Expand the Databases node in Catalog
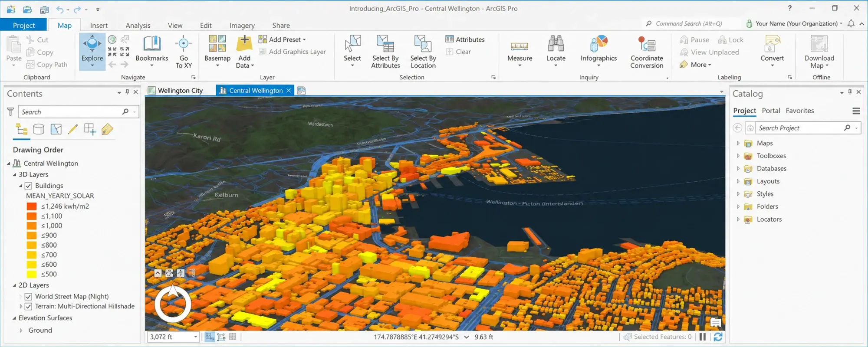868x347 pixels. click(x=738, y=168)
